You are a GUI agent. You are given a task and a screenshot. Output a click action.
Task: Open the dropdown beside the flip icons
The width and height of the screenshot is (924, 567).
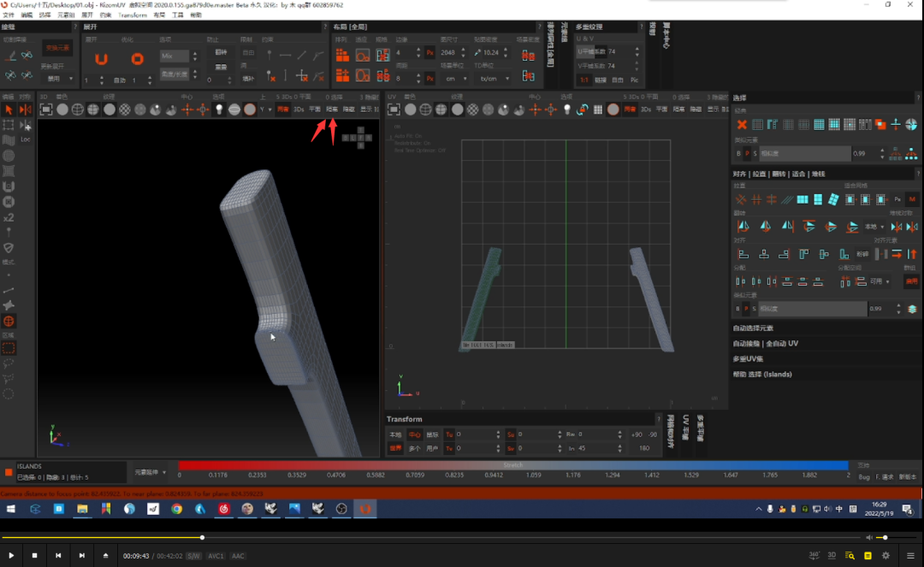click(874, 227)
